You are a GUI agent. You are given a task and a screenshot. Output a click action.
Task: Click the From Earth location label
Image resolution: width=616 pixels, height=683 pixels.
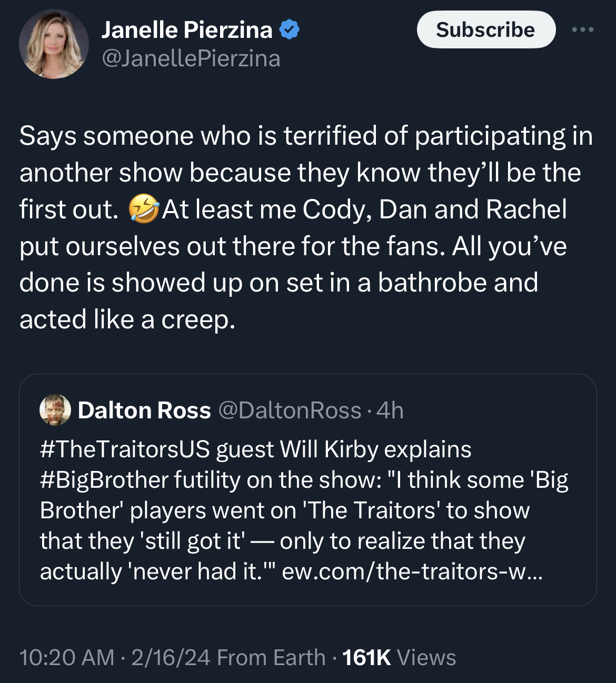coord(271,658)
